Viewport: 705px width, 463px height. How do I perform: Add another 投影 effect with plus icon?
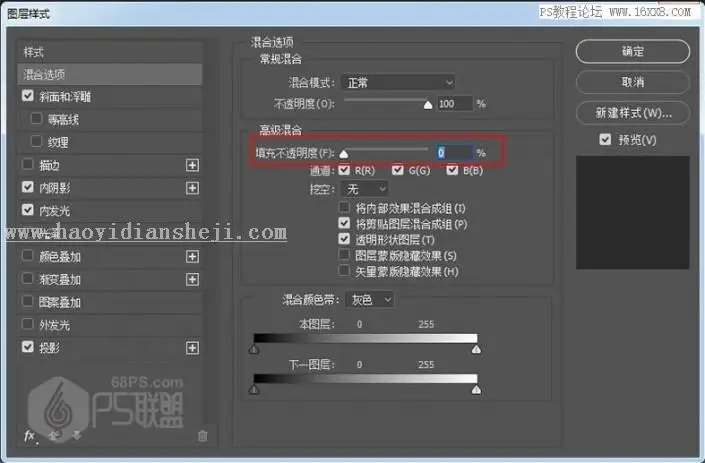(x=192, y=348)
